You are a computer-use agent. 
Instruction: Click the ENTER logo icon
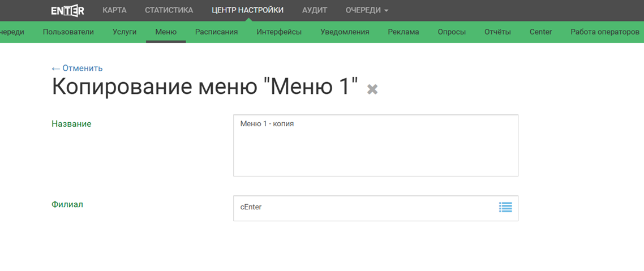67,10
